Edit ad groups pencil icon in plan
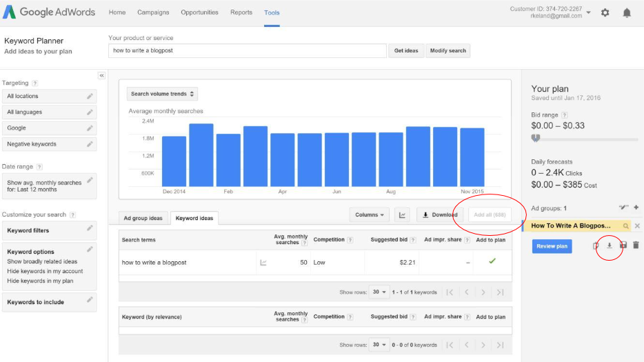Viewport: 644px width, 362px height. (x=623, y=208)
